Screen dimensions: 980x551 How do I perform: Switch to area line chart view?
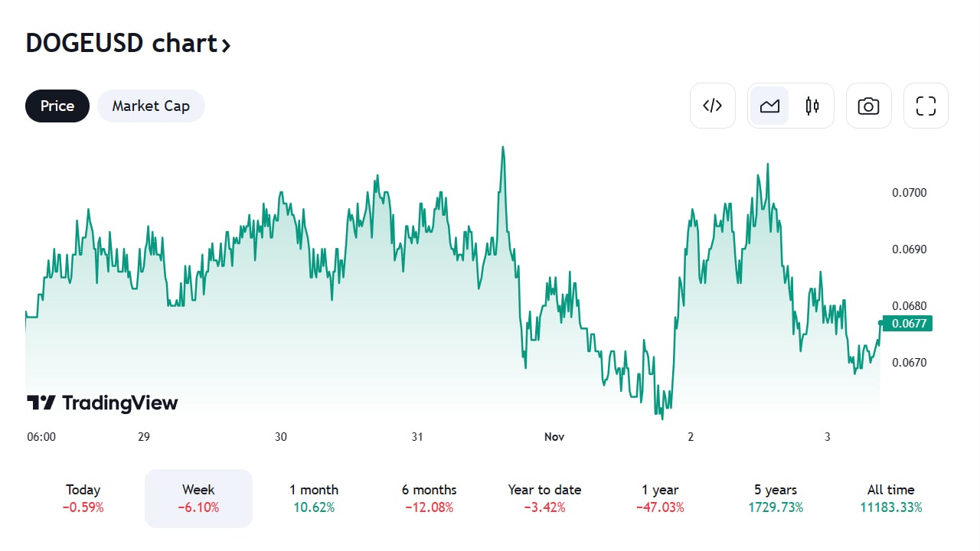point(769,106)
